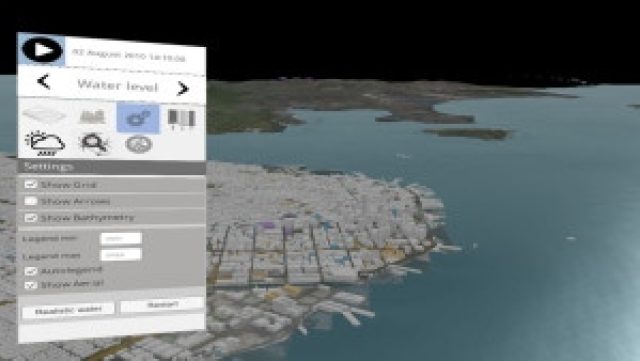This screenshot has height=361, width=640.
Task: Toggle the Show Aerial checkbox
Action: click(x=31, y=285)
